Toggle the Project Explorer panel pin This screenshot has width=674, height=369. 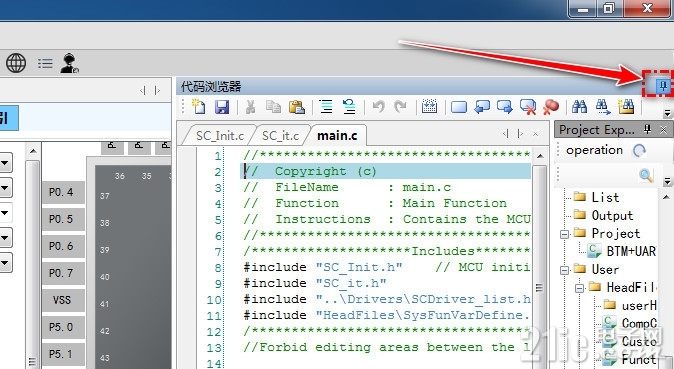point(647,129)
